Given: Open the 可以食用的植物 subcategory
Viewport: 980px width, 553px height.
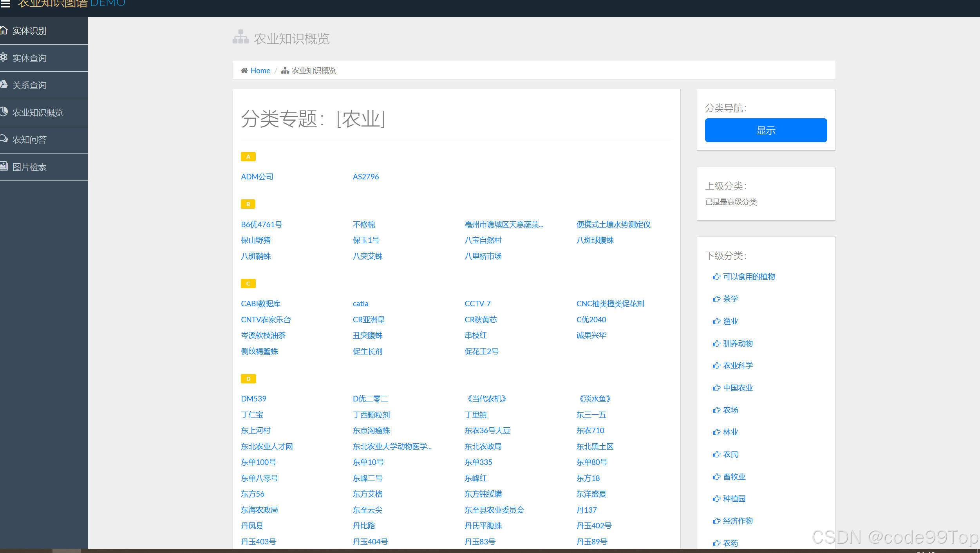Looking at the screenshot, I should point(749,276).
